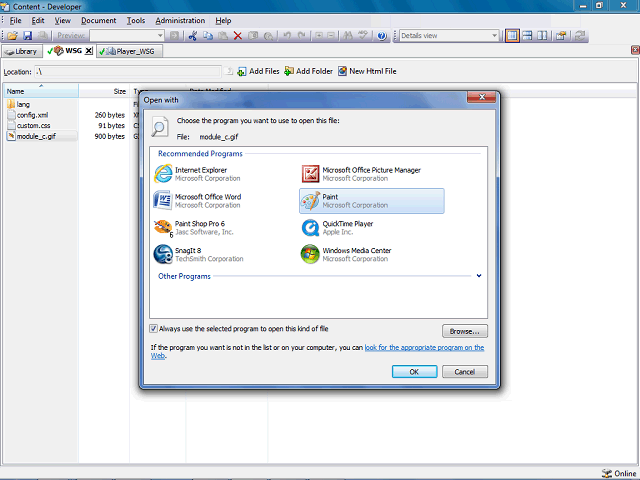Open the View menu

[x=62, y=20]
